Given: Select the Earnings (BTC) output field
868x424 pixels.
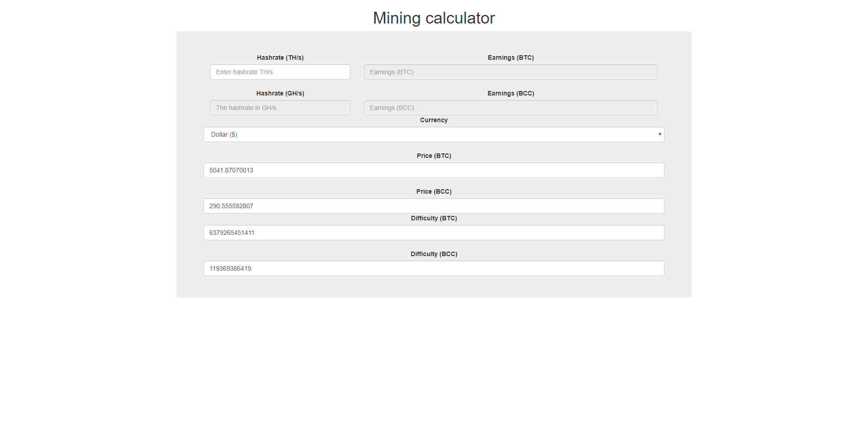Looking at the screenshot, I should click(x=510, y=72).
